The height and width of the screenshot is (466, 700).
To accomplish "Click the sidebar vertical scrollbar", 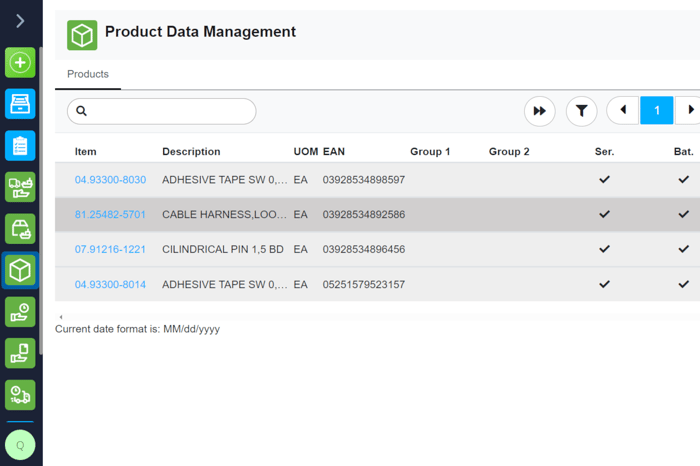I will [41, 201].
